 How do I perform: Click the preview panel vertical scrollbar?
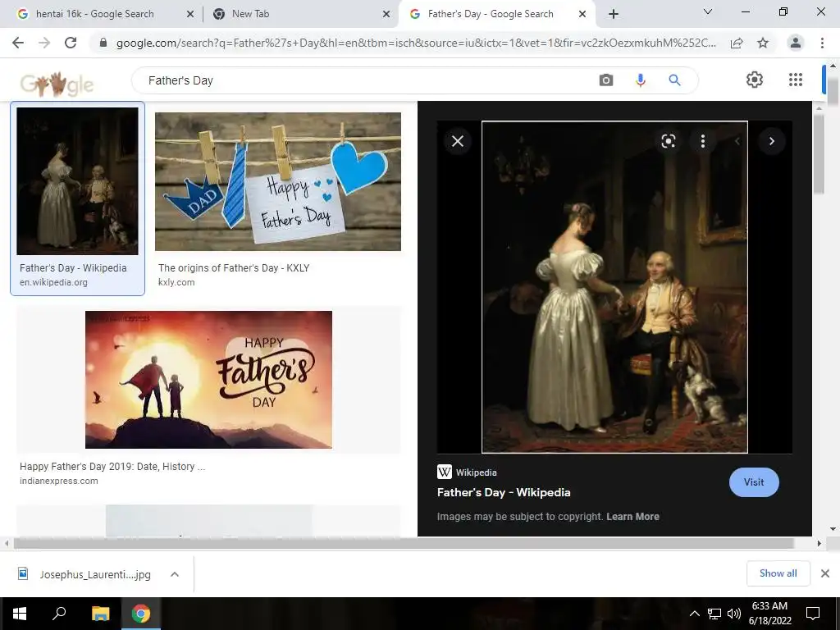(819, 155)
